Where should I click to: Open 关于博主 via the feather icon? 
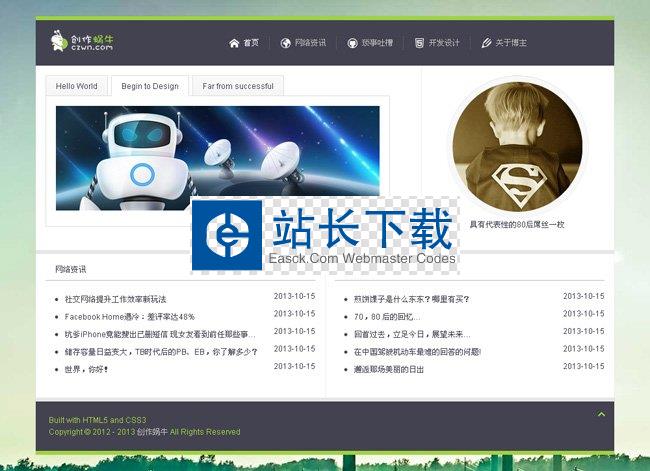pos(486,43)
